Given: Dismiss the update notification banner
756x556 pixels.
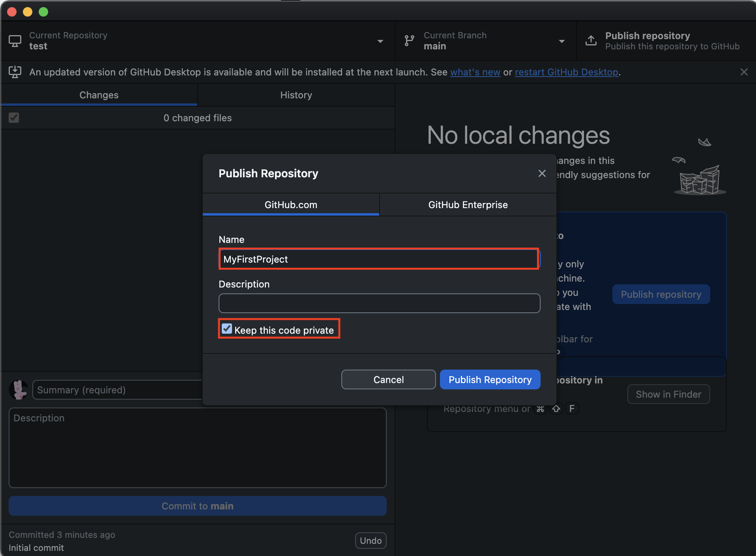Looking at the screenshot, I should 744,72.
